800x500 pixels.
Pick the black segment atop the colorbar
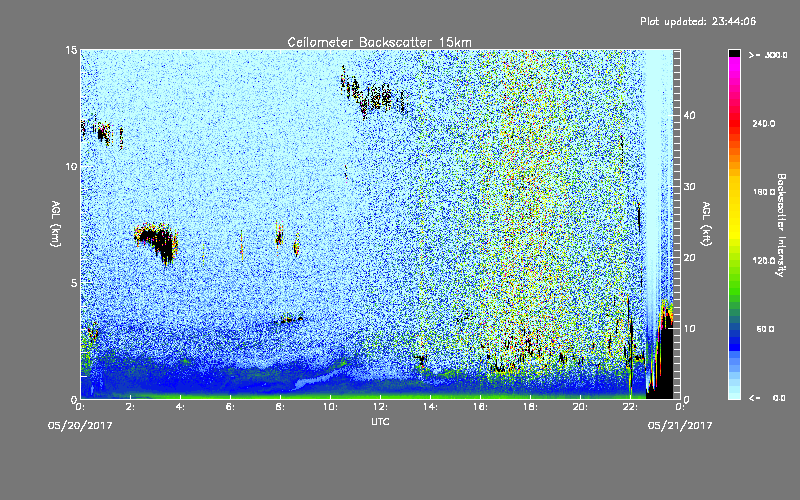(734, 53)
